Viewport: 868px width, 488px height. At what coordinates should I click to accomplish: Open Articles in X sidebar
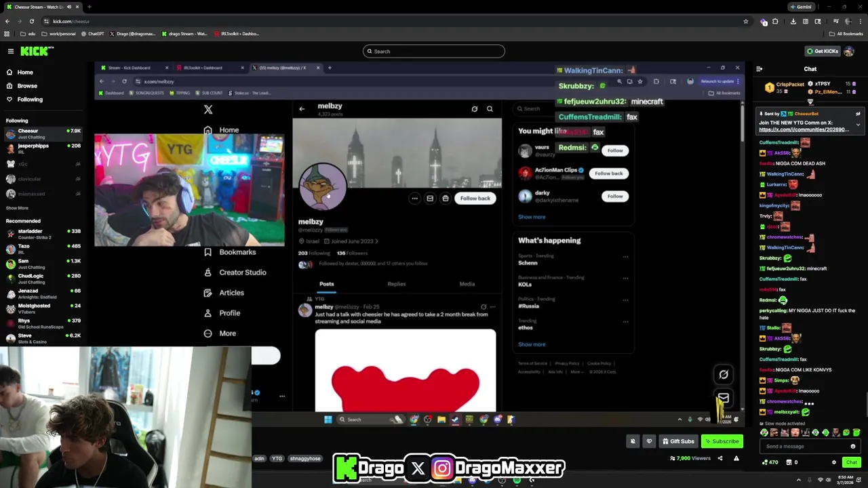pos(224,293)
